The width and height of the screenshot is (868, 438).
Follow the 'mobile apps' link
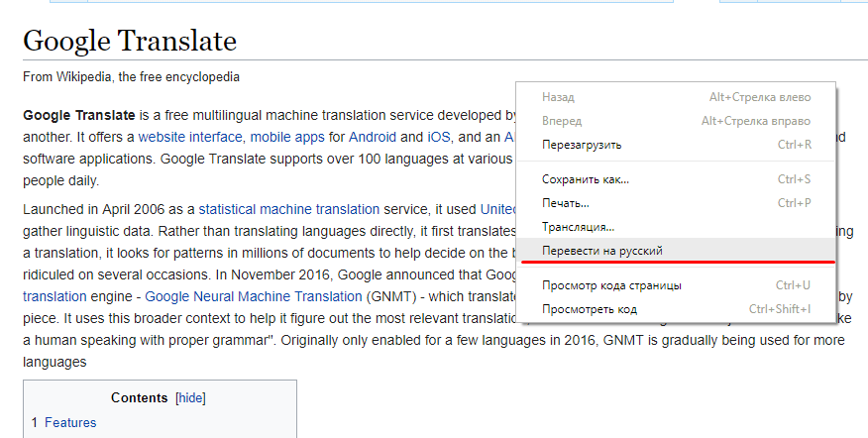(x=287, y=137)
